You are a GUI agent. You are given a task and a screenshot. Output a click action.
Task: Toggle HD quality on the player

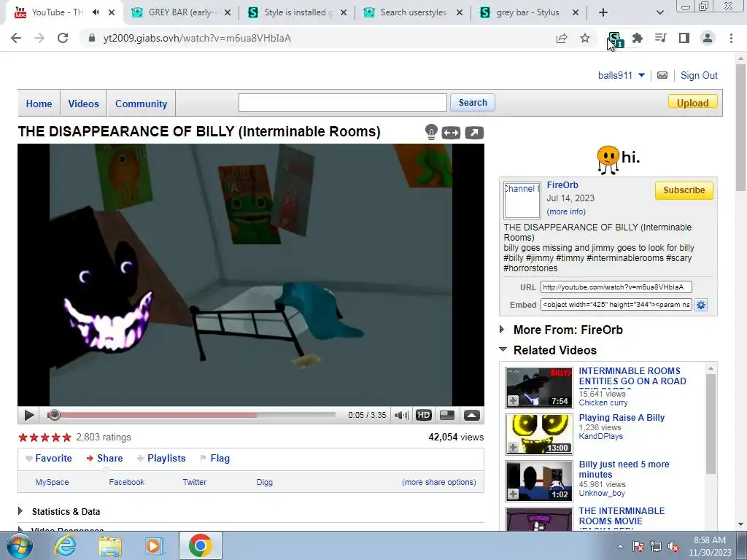[424, 415]
